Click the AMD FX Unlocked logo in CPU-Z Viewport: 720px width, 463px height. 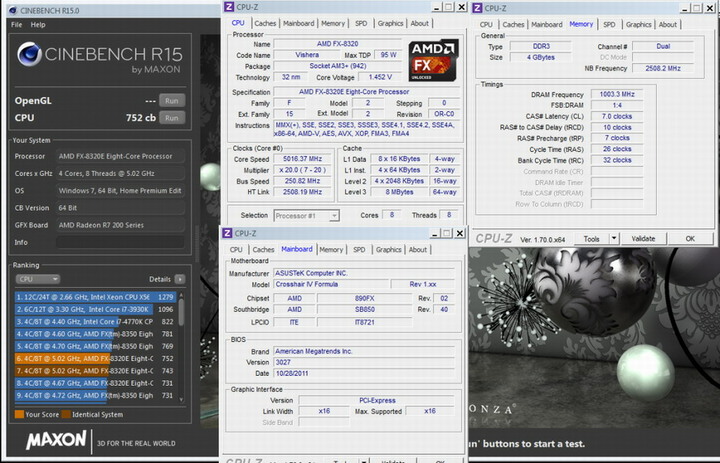pyautogui.click(x=433, y=61)
